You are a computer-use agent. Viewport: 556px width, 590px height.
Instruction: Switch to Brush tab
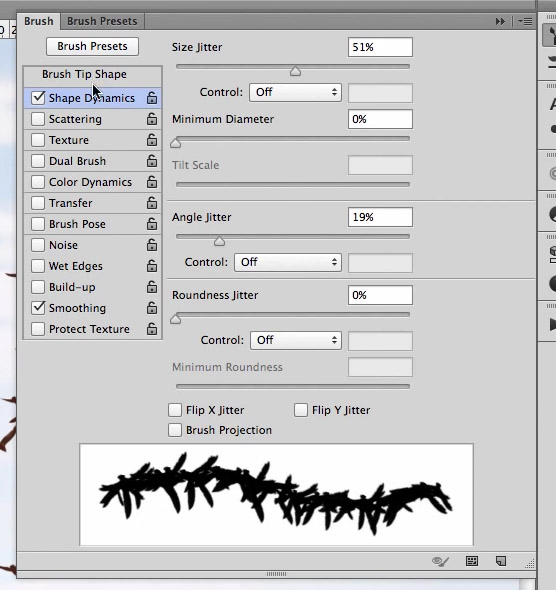(x=39, y=21)
